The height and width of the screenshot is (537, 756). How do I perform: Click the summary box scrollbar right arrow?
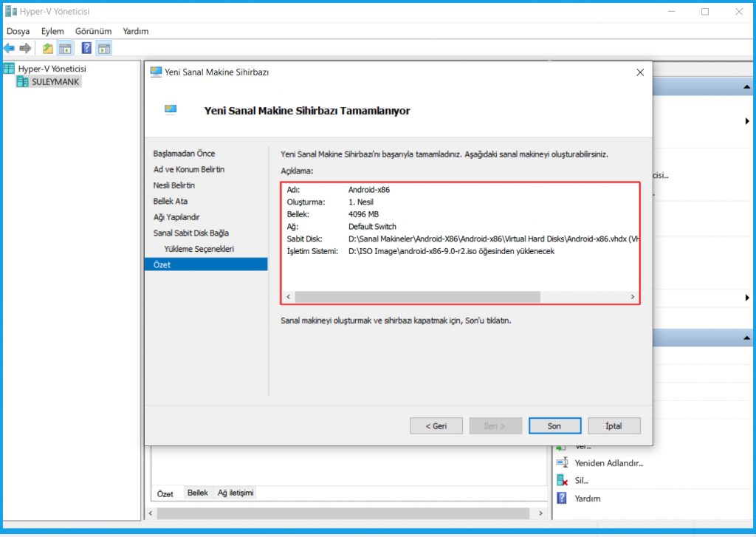[x=633, y=297]
